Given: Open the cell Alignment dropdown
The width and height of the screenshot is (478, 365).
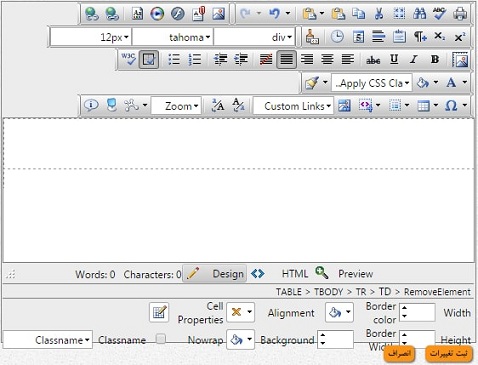Looking at the screenshot, I should (241, 312).
